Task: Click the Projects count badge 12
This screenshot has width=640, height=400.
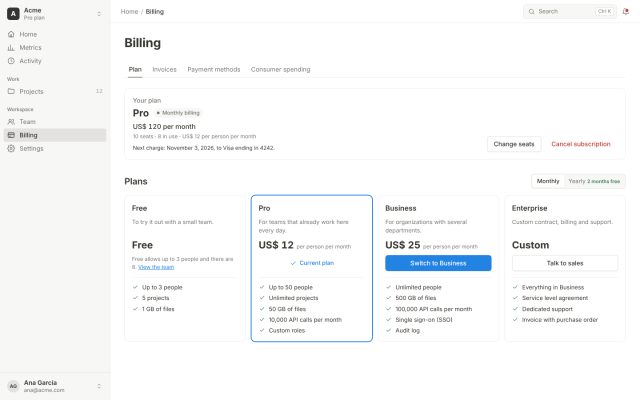Action: click(x=99, y=91)
